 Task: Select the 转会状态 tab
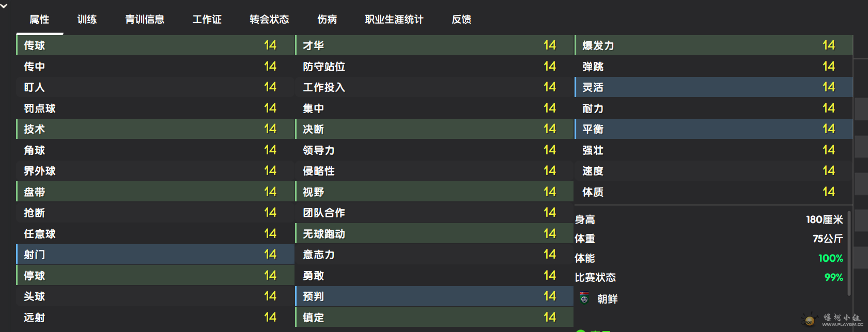tap(269, 20)
